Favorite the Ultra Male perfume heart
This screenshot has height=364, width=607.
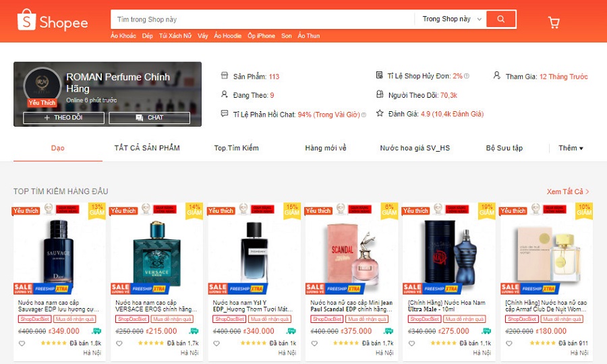pyautogui.click(x=411, y=343)
